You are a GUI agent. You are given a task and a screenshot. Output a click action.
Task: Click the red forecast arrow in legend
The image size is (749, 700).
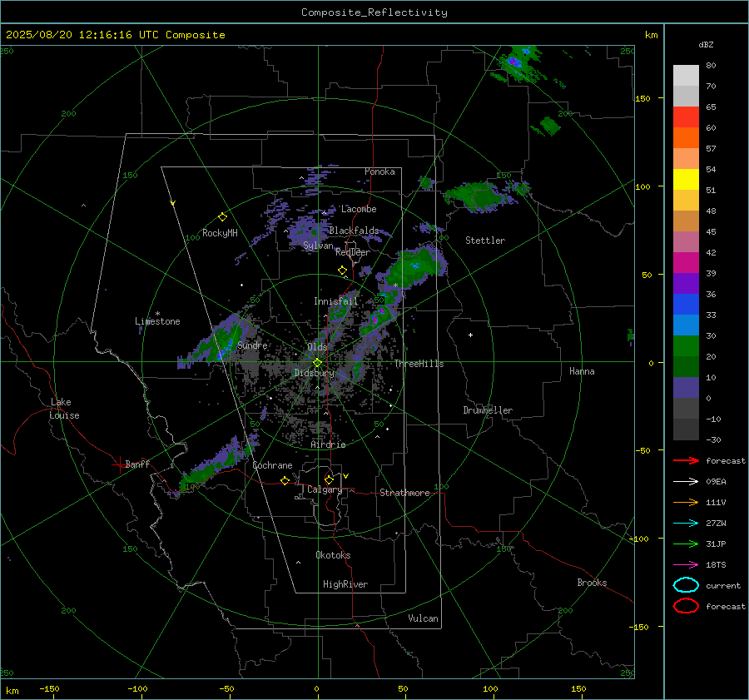click(x=686, y=460)
